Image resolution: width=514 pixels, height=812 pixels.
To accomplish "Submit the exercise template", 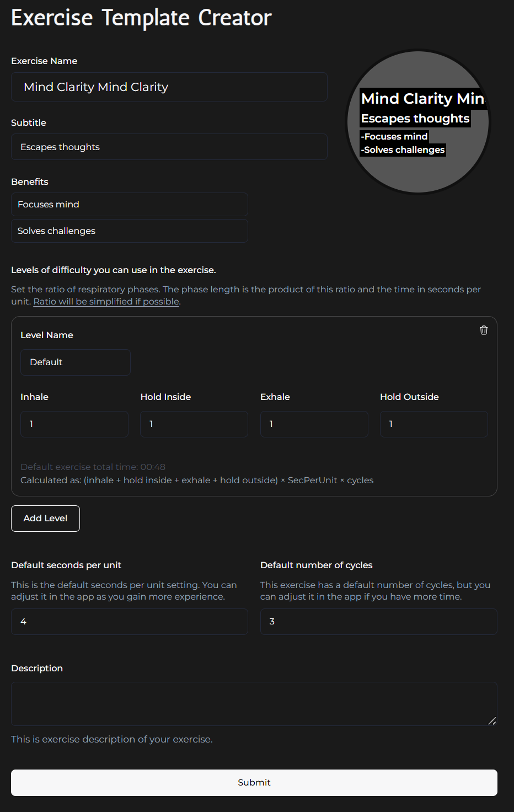I will pyautogui.click(x=254, y=783).
